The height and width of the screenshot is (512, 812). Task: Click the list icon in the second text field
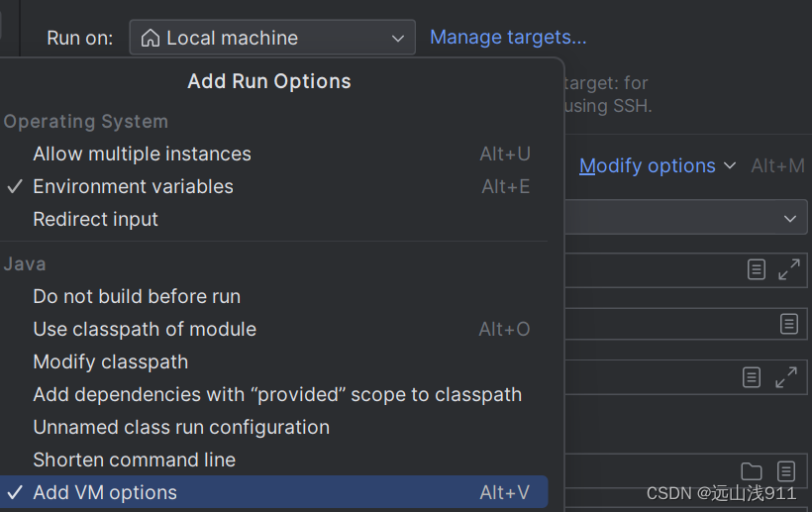[788, 324]
